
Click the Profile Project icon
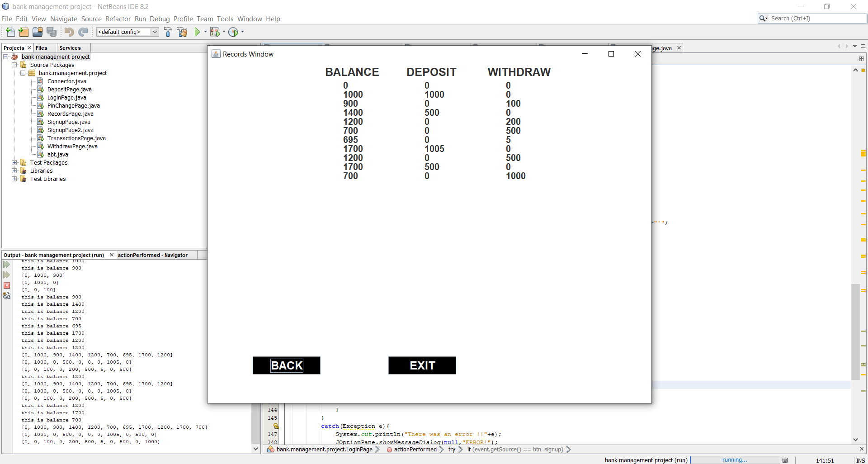point(234,32)
